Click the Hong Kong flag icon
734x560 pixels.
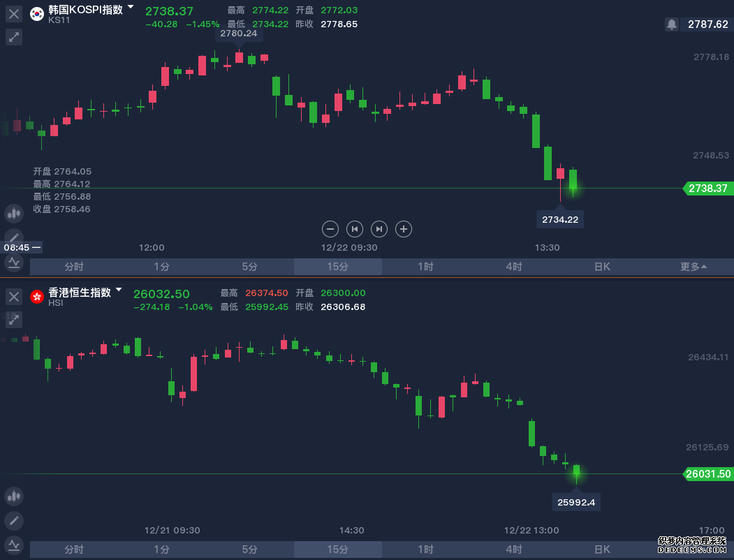(x=37, y=297)
